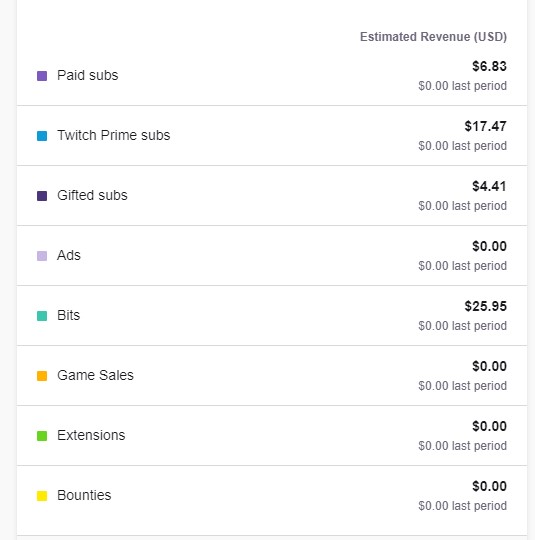Select the Bits row label

[69, 315]
